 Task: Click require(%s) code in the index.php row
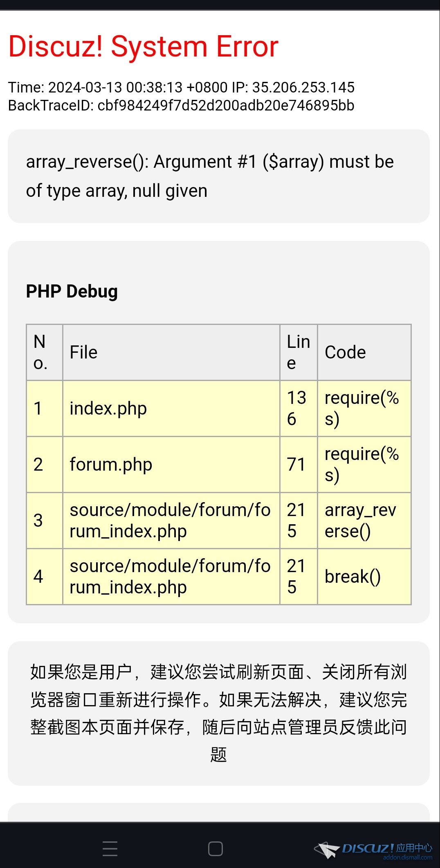tap(364, 408)
